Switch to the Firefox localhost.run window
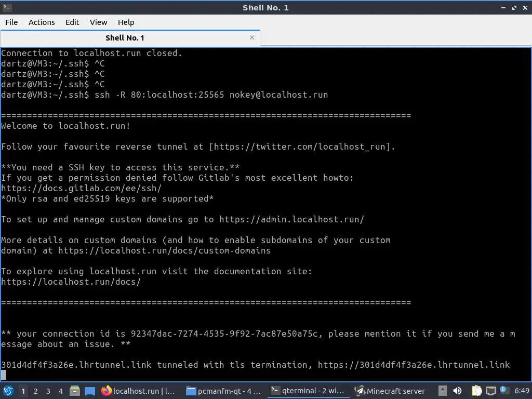Image resolution: width=532 pixels, height=399 pixels. coord(138,391)
